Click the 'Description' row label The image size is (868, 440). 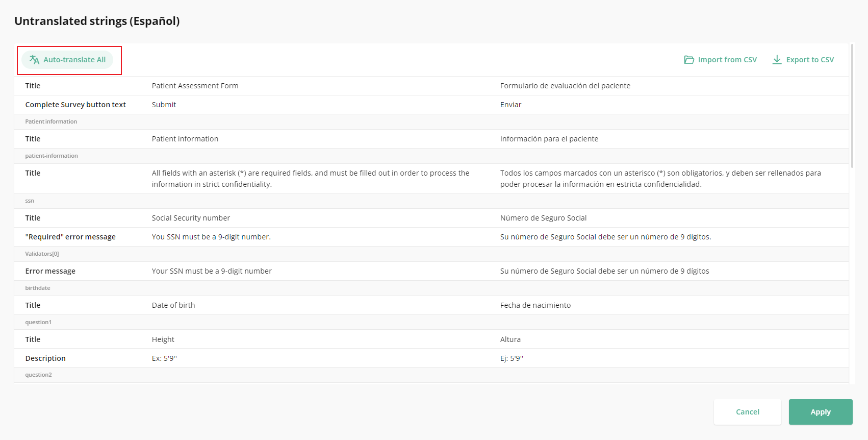(x=45, y=358)
